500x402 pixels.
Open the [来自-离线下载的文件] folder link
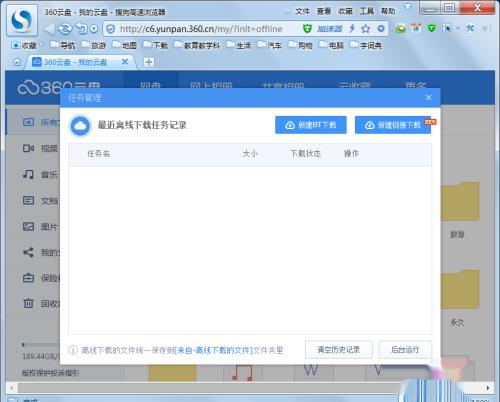pos(213,350)
